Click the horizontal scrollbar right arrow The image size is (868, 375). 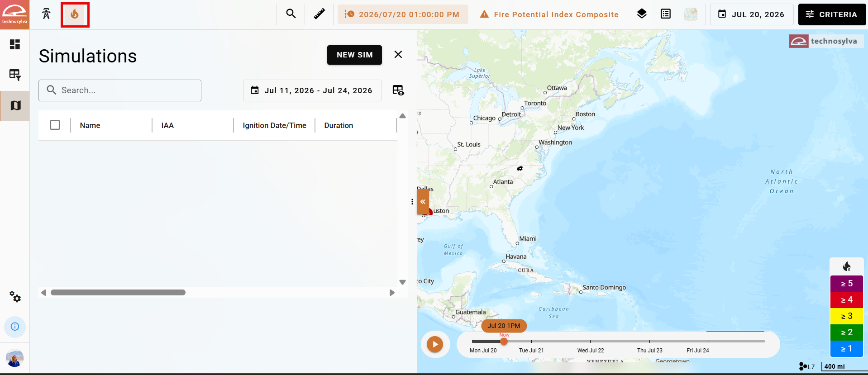click(392, 293)
